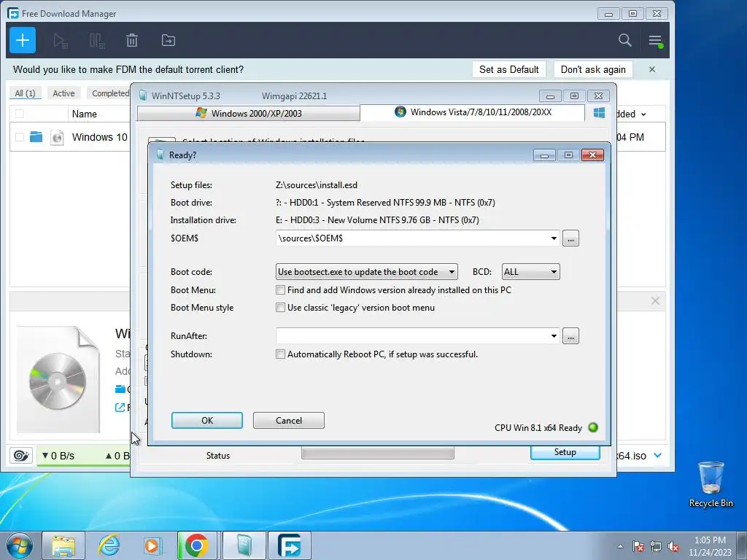Click the Windows logo icon in WinNTSetup
The height and width of the screenshot is (560, 747).
tap(599, 112)
